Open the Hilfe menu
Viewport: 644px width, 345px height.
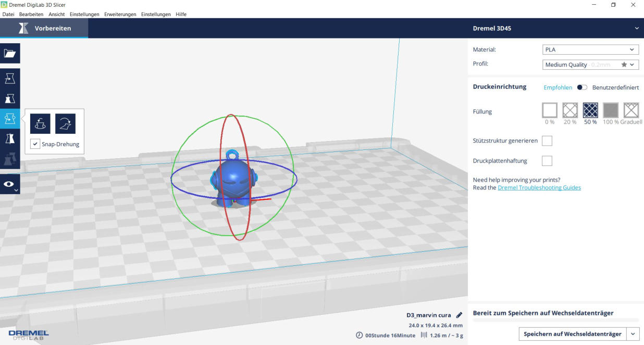pos(181,14)
